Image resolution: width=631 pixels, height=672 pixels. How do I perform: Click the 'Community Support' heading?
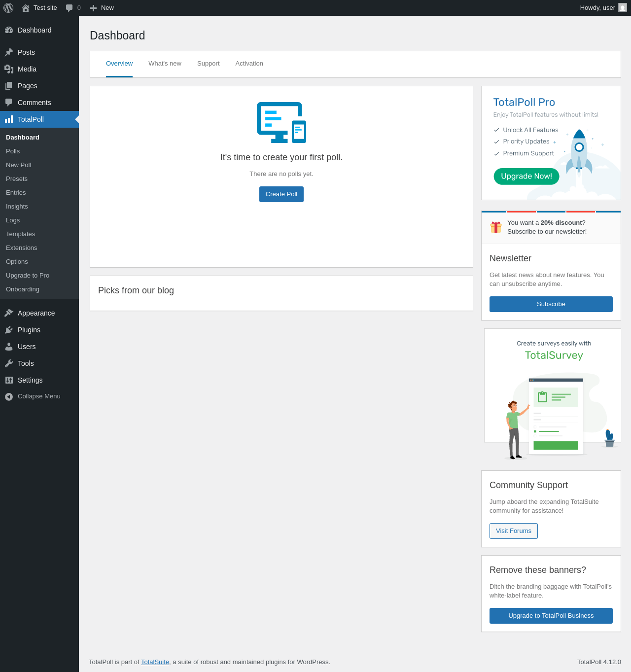(x=528, y=485)
